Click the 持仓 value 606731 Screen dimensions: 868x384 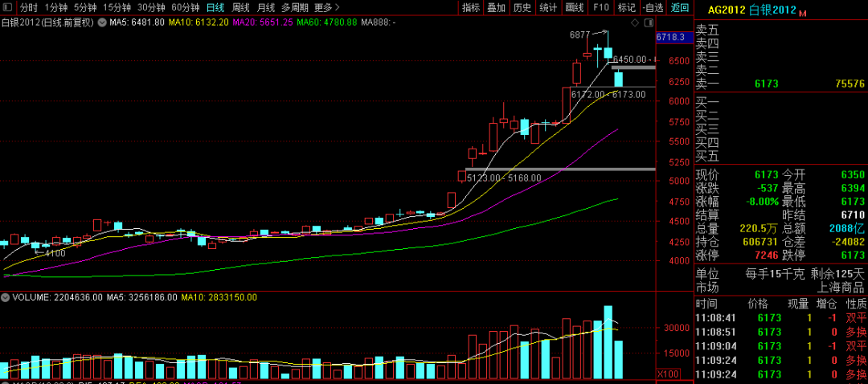click(759, 243)
